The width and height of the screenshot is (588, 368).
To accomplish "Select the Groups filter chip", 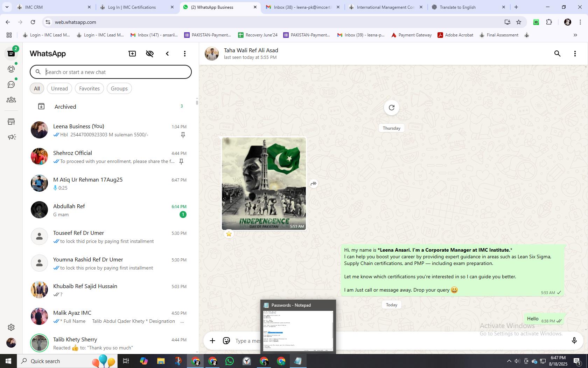I will point(119,88).
